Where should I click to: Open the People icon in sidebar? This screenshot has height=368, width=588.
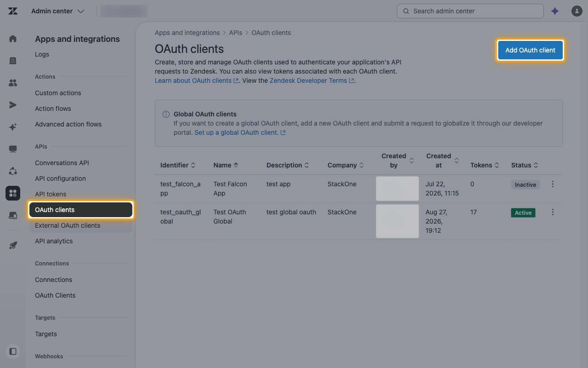point(13,83)
